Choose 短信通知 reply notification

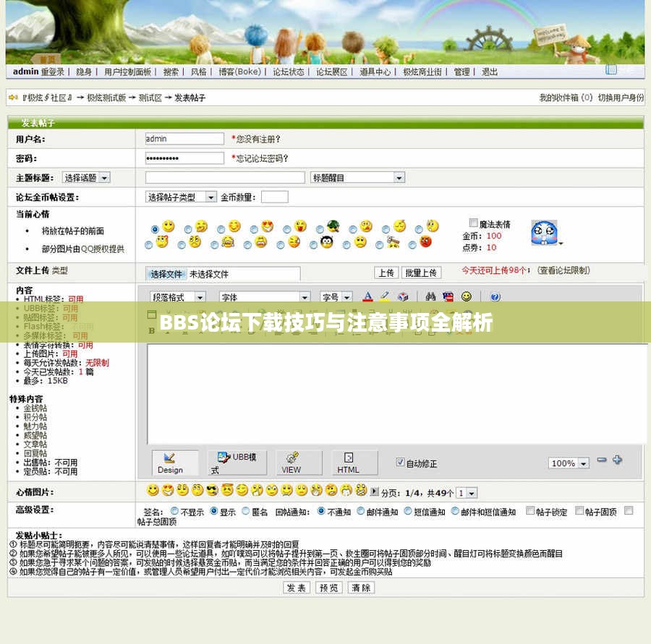click(x=408, y=511)
